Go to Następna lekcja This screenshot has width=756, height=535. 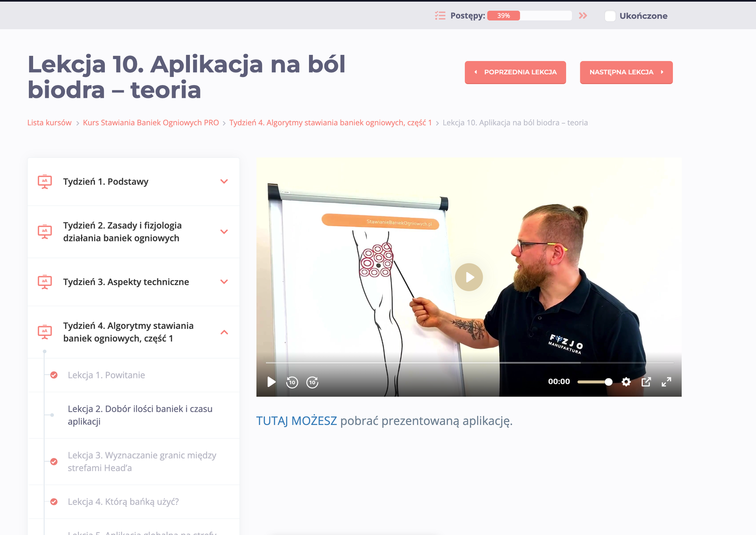[x=626, y=72]
